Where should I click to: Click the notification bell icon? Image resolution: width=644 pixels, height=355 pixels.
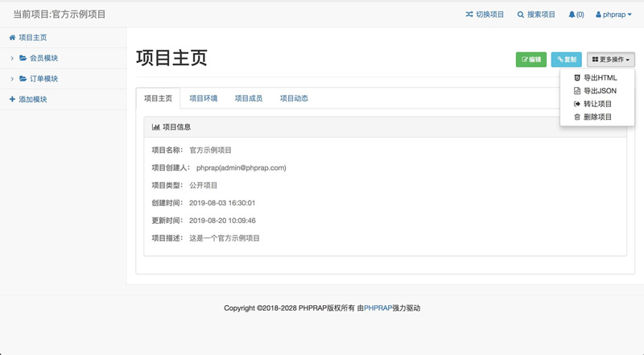(x=572, y=14)
